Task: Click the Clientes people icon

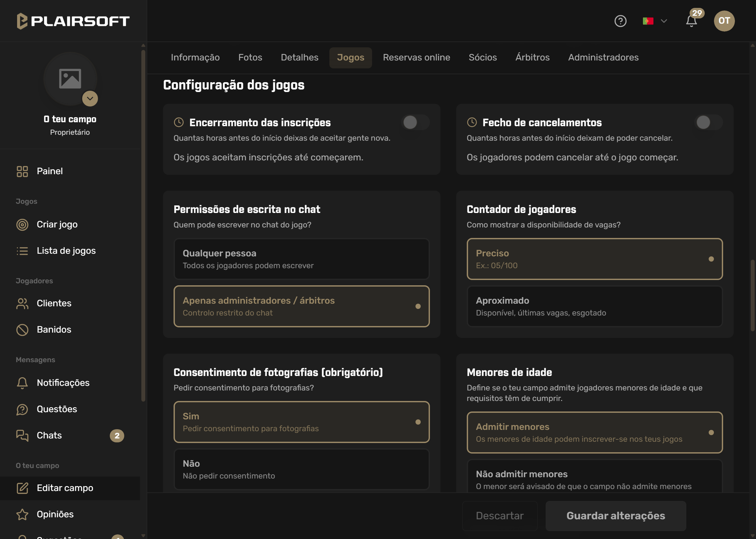Action: pyautogui.click(x=22, y=303)
